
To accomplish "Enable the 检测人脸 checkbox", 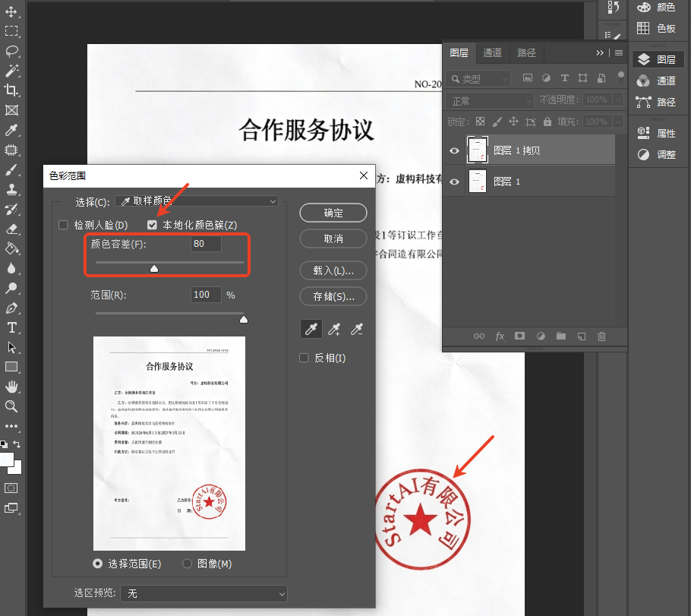I will click(64, 226).
